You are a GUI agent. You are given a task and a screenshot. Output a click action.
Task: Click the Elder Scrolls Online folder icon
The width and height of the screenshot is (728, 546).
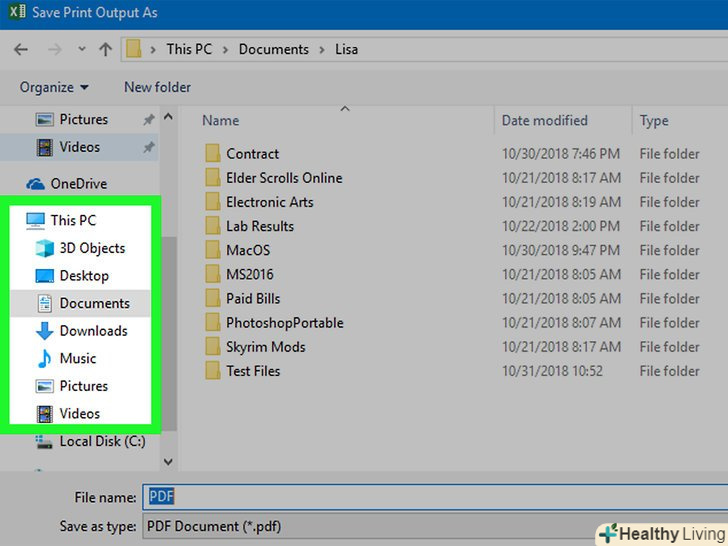tap(213, 177)
